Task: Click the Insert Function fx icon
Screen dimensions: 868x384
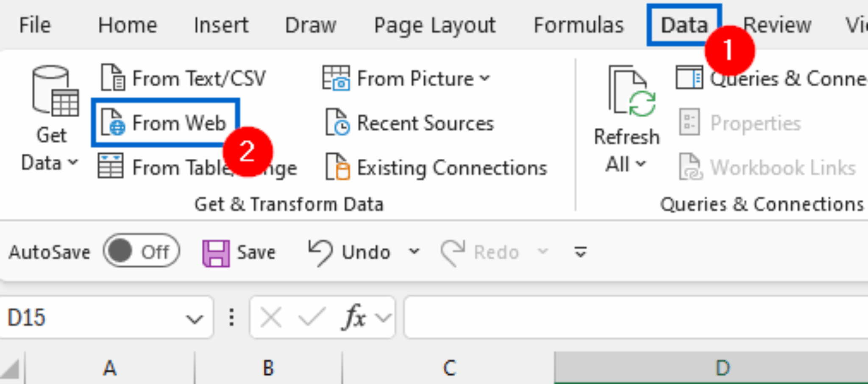Action: 354,317
